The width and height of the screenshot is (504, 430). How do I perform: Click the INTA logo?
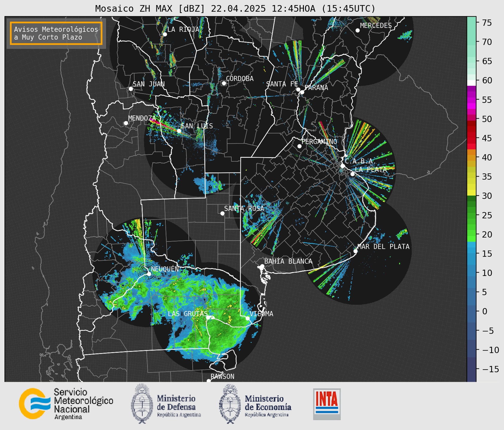(327, 404)
